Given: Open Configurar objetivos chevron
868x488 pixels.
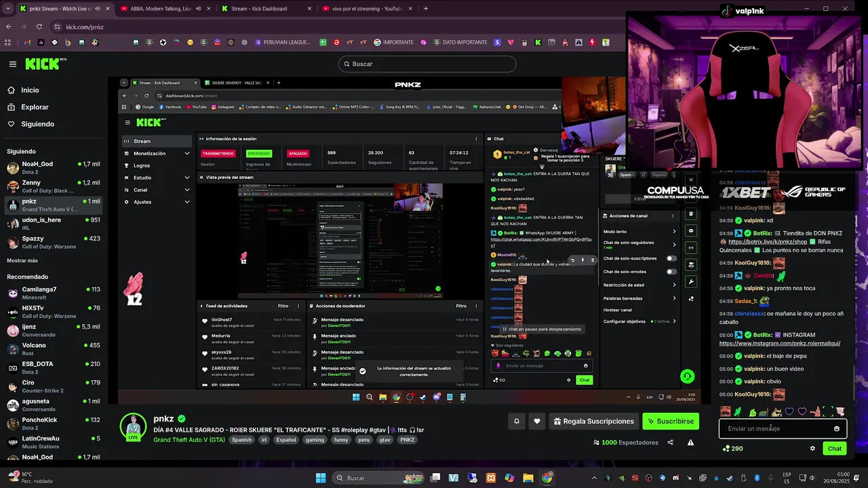Looking at the screenshot, I should pyautogui.click(x=674, y=321).
